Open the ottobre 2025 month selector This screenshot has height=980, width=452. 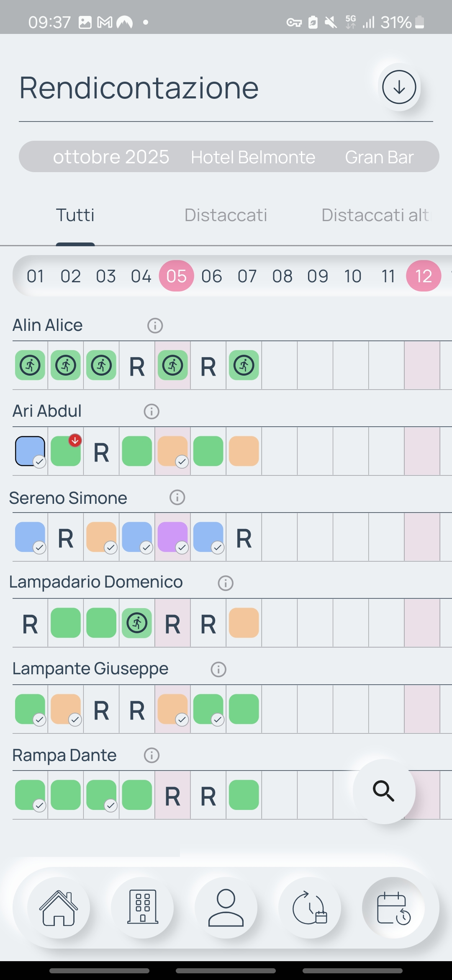(111, 157)
